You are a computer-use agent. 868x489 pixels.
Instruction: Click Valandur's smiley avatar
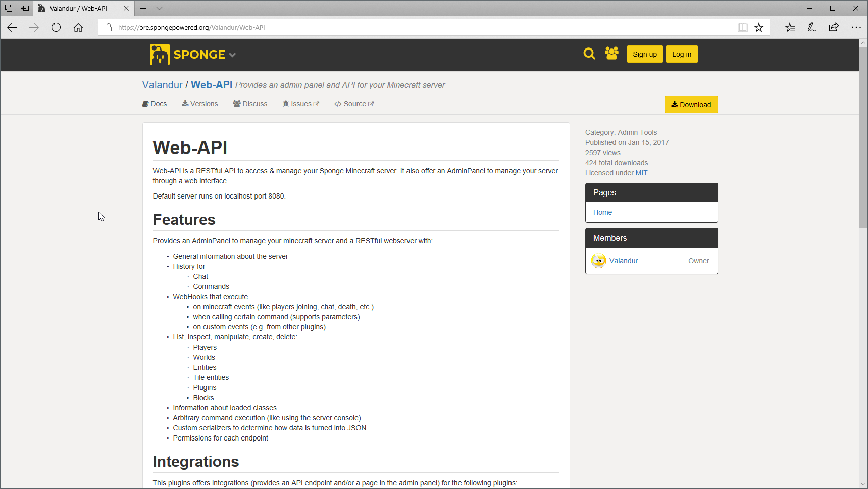(x=598, y=261)
